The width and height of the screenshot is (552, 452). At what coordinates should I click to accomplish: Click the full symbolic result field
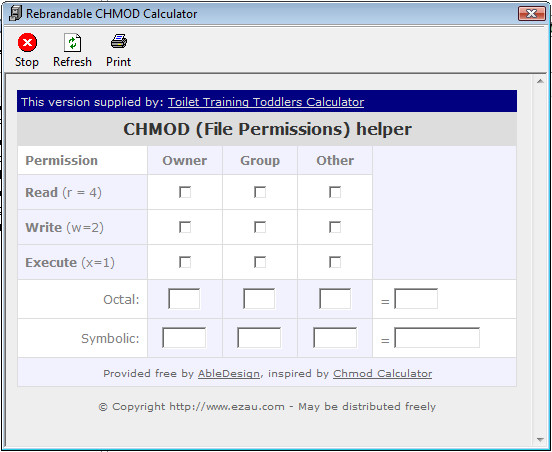coord(437,338)
